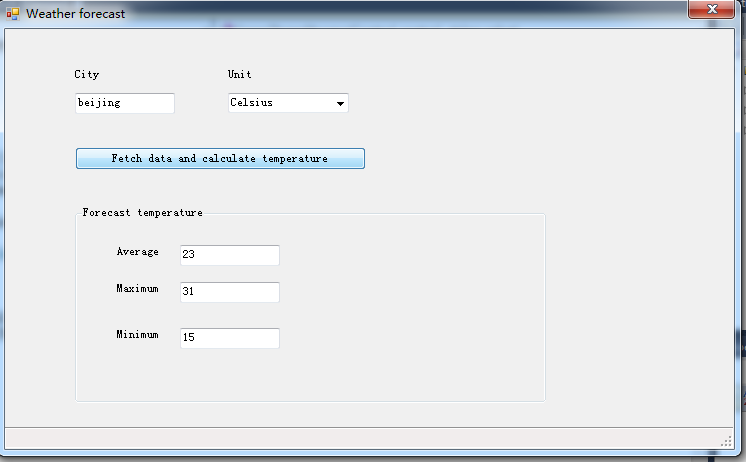Focus the City input field containing beijing

coord(125,103)
